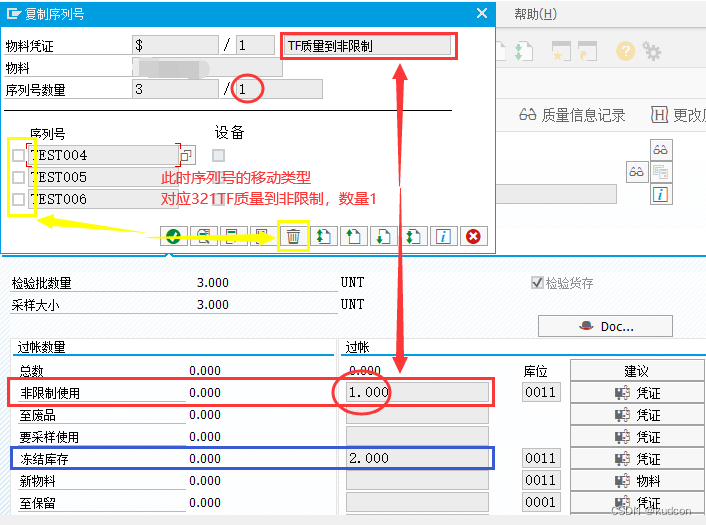Screen dimensions: 706x525
Task: Click 质量信息记录 button
Action: (572, 115)
